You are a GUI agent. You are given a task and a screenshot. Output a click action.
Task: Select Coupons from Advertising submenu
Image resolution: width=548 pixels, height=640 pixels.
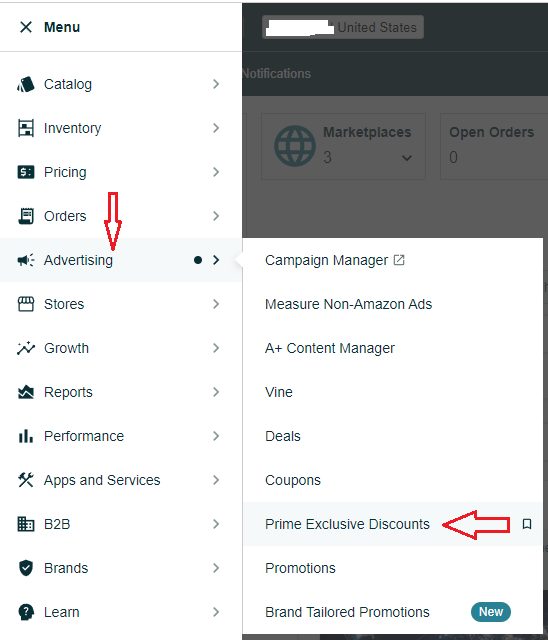pos(293,480)
